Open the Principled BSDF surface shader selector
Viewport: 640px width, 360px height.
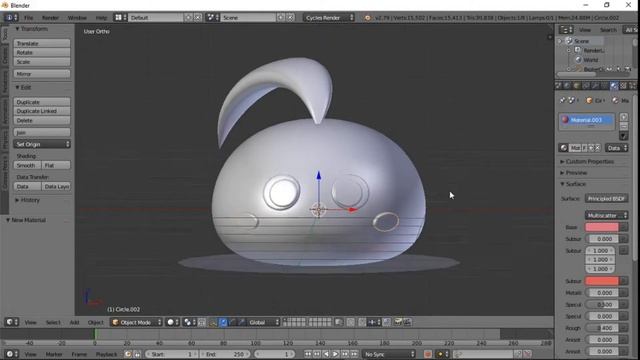point(607,199)
